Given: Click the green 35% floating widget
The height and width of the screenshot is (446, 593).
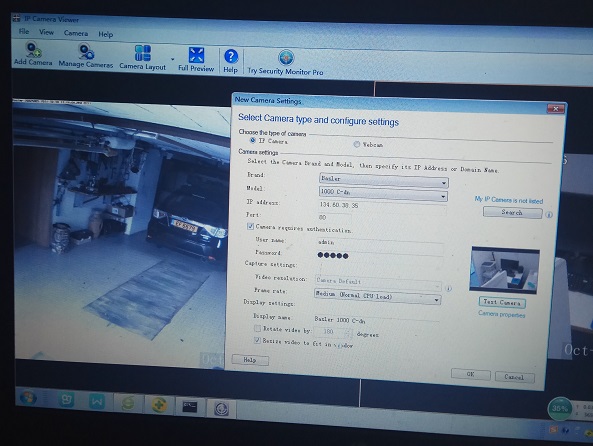Looking at the screenshot, I should pos(559,409).
